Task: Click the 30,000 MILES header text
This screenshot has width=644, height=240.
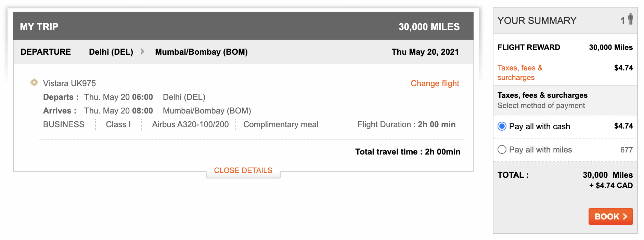Action: (429, 27)
